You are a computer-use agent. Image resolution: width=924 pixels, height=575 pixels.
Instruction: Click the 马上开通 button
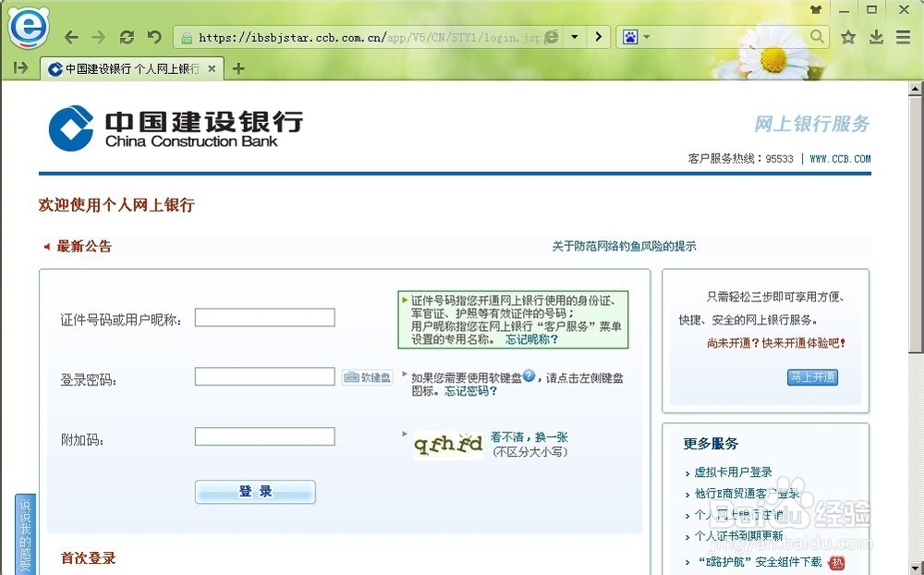coord(812,377)
